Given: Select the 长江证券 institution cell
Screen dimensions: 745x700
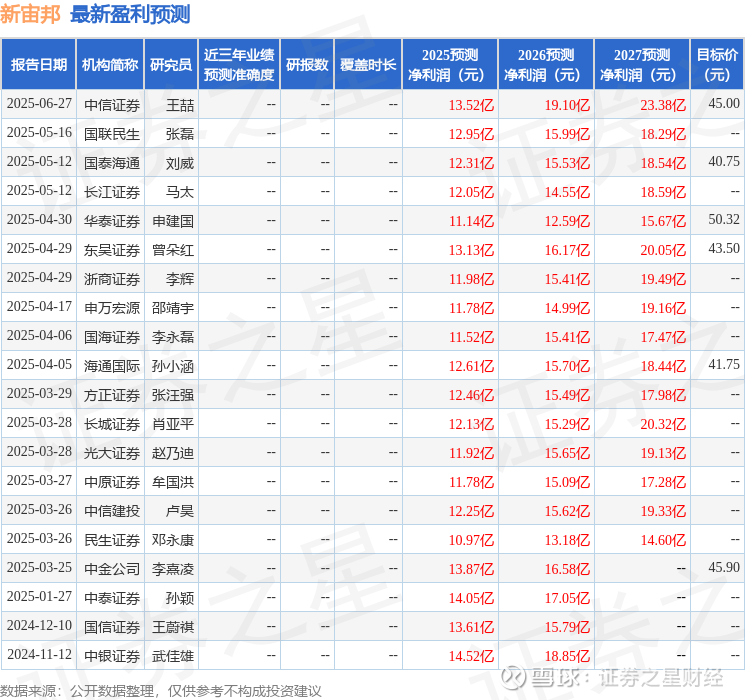Looking at the screenshot, I should coord(112,192).
